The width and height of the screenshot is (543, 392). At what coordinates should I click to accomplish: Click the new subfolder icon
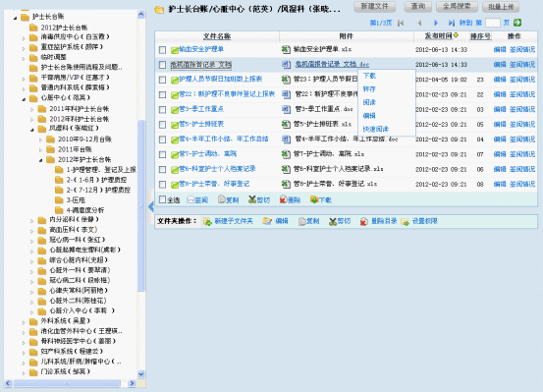point(208,221)
